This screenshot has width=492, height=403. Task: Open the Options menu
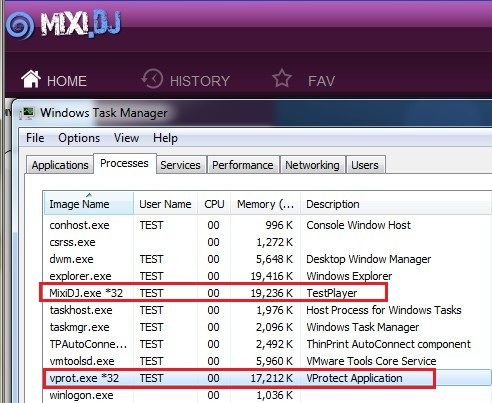[79, 138]
